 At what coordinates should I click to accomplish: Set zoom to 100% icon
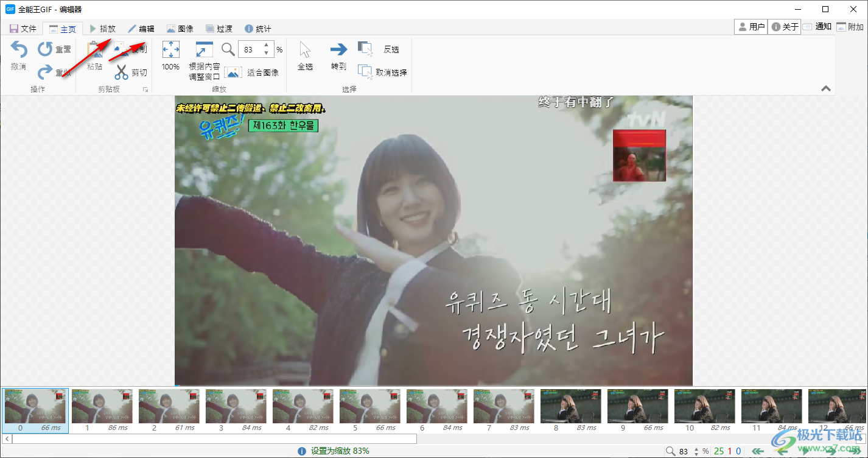point(170,49)
